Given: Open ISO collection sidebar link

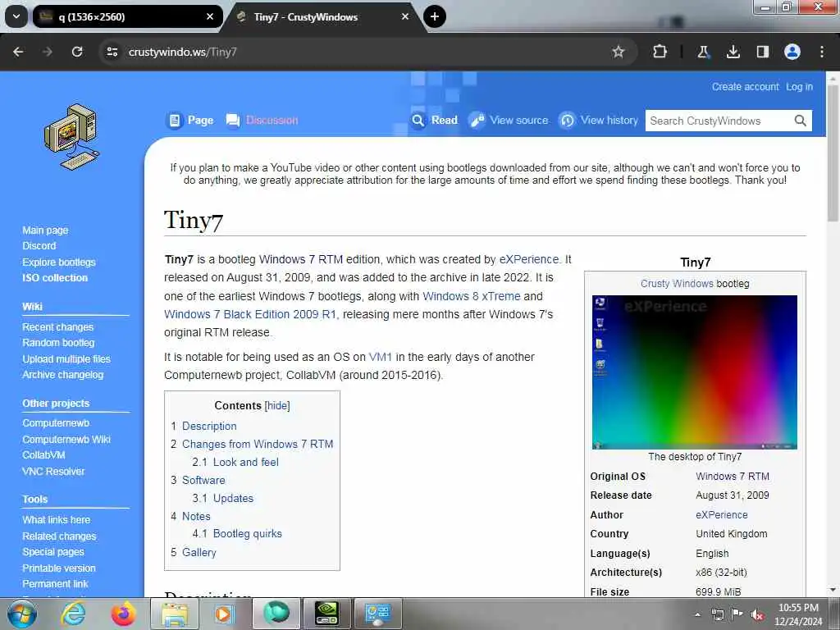Looking at the screenshot, I should click(x=55, y=278).
